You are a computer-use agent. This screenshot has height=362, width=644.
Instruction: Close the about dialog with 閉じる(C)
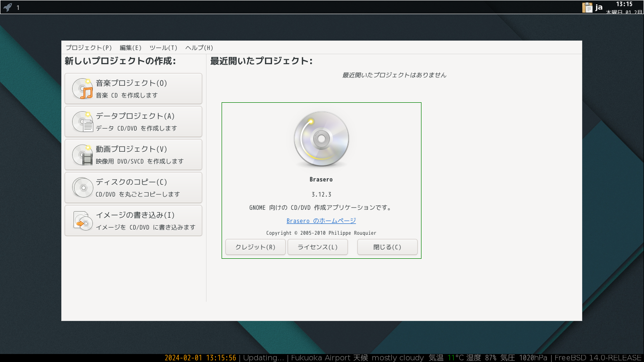(388, 247)
